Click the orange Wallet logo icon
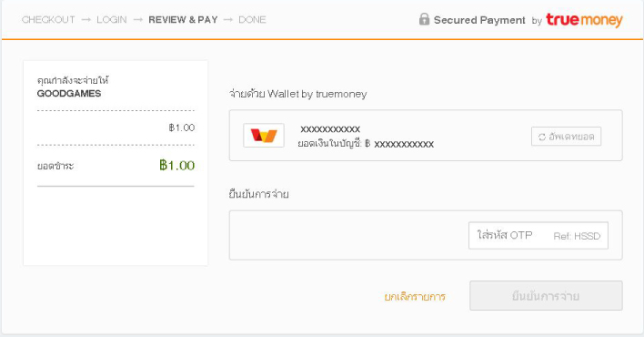 click(x=264, y=136)
